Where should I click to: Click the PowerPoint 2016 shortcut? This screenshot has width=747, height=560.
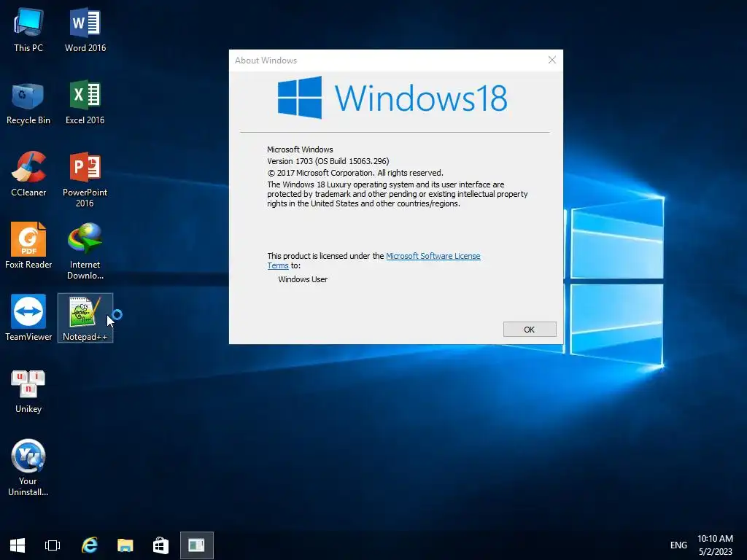pos(85,179)
